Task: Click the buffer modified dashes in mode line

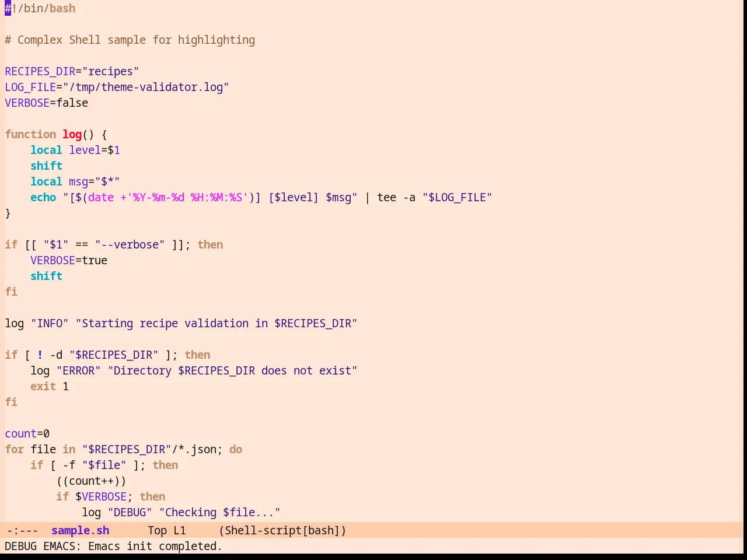Action: pyautogui.click(x=22, y=530)
